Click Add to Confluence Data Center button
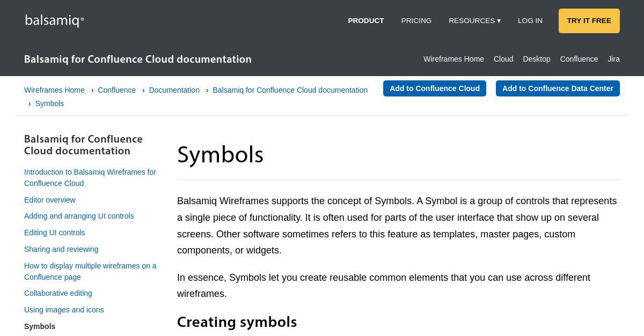644x336 pixels. [558, 88]
